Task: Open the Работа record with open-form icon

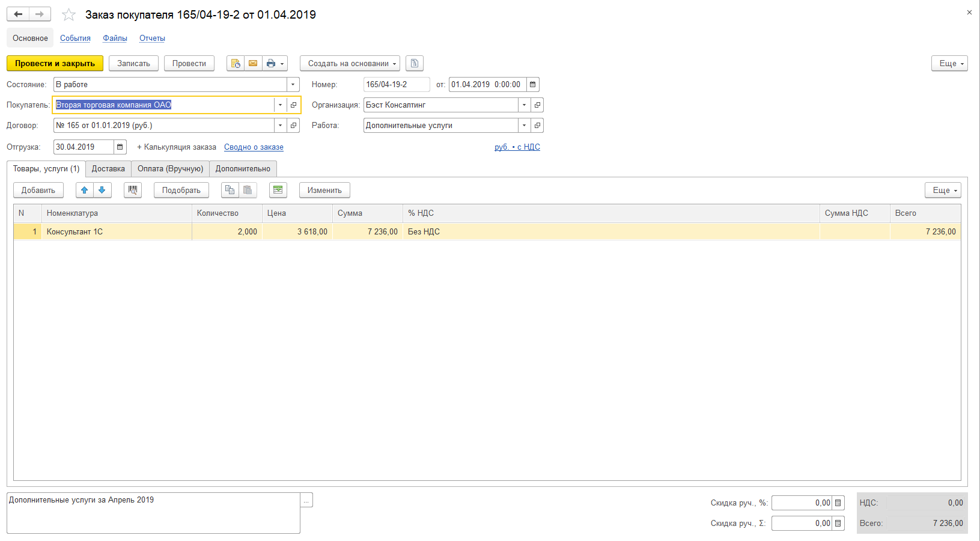Action: click(x=537, y=126)
